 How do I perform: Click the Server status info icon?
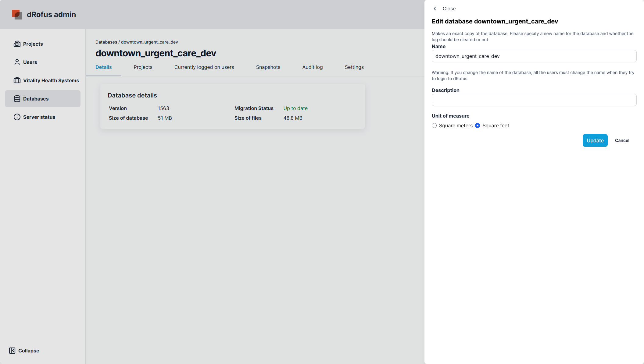[x=17, y=117]
